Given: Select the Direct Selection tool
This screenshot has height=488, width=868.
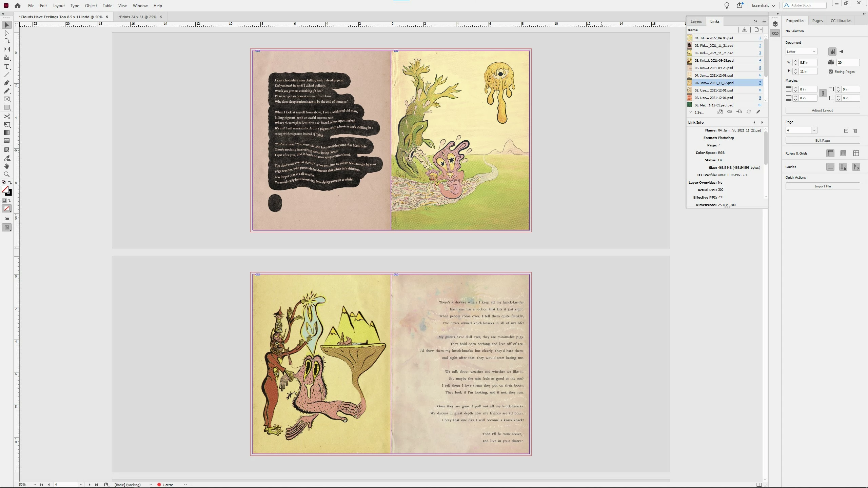Looking at the screenshot, I should coord(7,33).
